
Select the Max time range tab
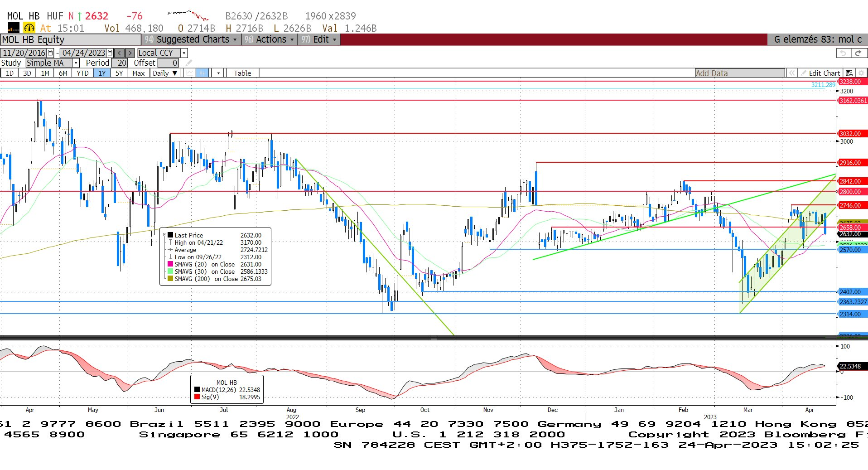pos(139,73)
